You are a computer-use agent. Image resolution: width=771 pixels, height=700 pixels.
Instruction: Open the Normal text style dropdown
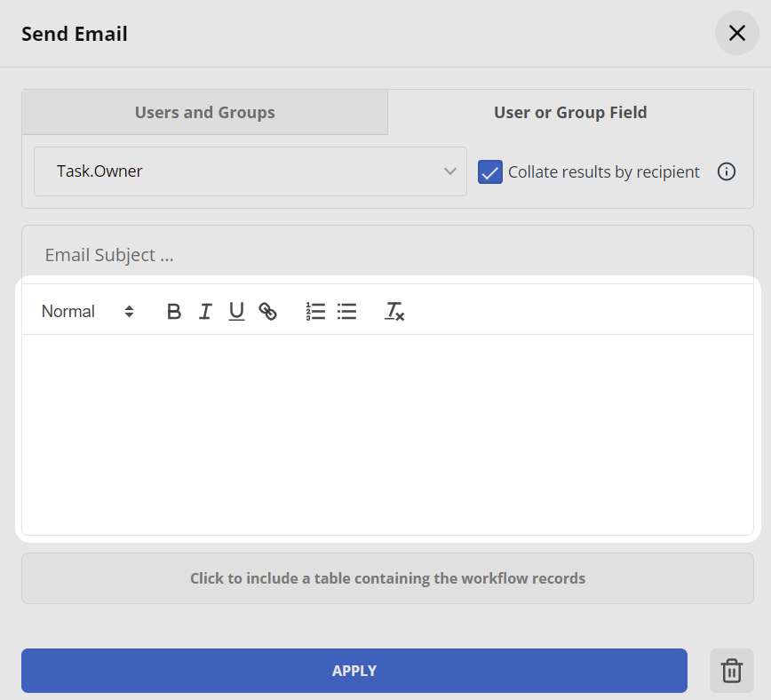pos(88,312)
